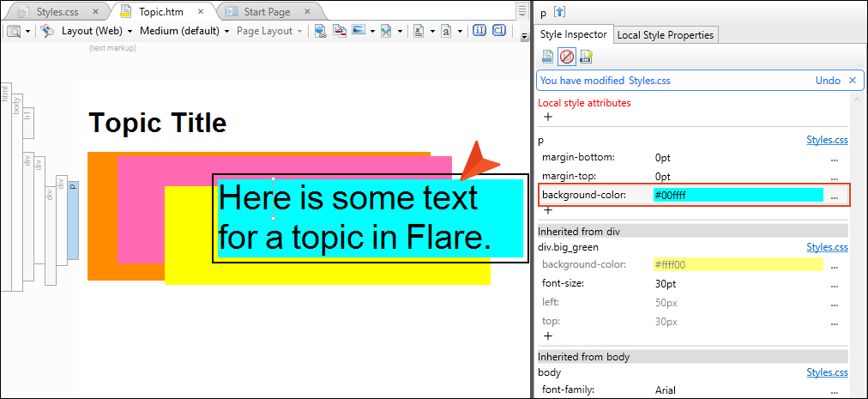Click the layout mode paintbrush icon
868x399 pixels.
48,31
